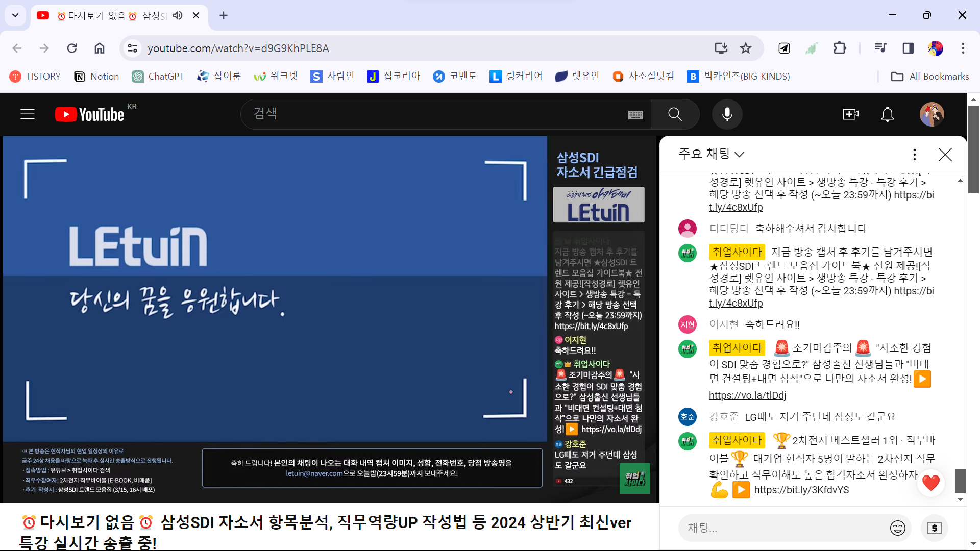Click Super Chat dollar icon
Screen dimensions: 980x551
(x=934, y=528)
